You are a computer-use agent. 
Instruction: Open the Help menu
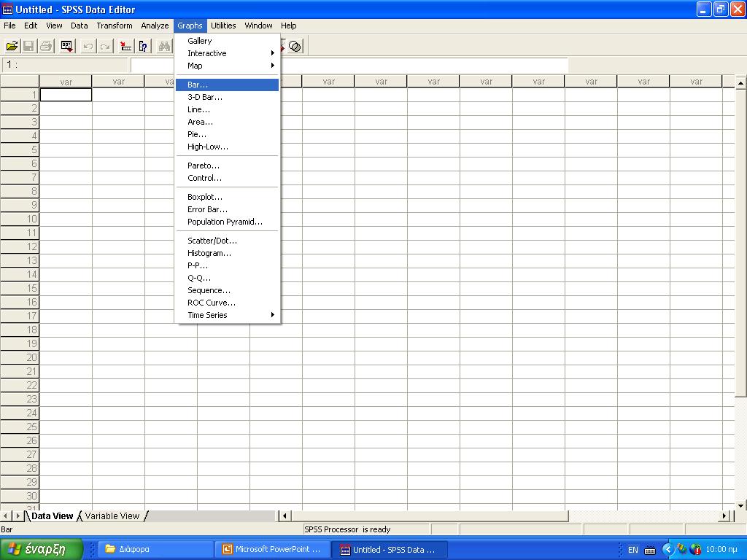[288, 26]
